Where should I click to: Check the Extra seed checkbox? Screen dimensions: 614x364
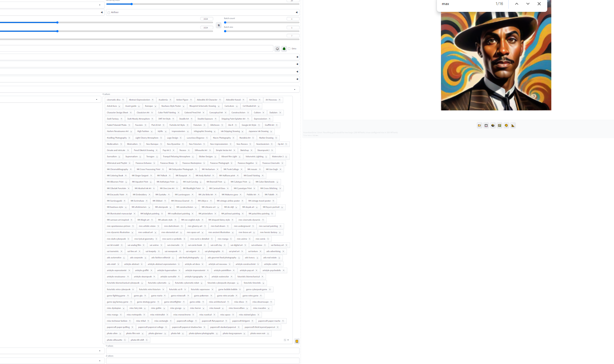point(289,49)
